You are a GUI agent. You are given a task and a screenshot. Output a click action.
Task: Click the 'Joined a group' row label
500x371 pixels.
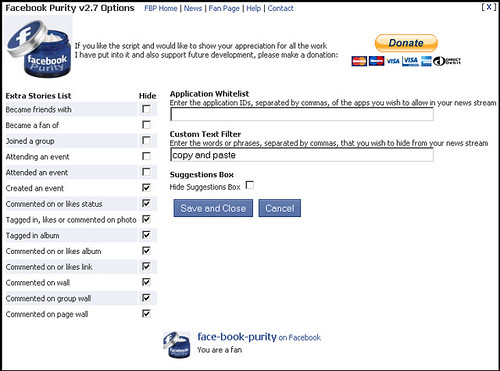click(x=30, y=141)
